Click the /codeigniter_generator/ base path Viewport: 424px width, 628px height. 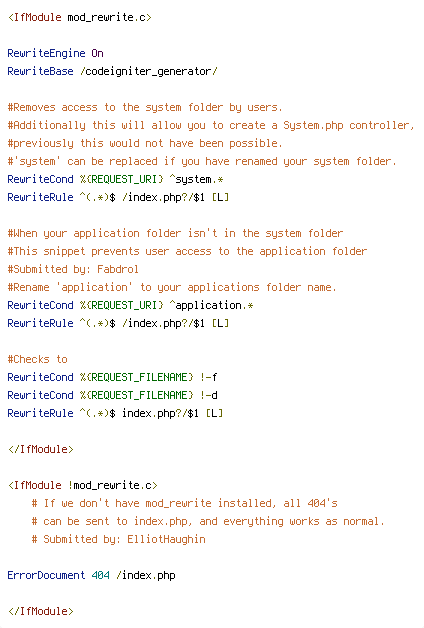pos(149,72)
